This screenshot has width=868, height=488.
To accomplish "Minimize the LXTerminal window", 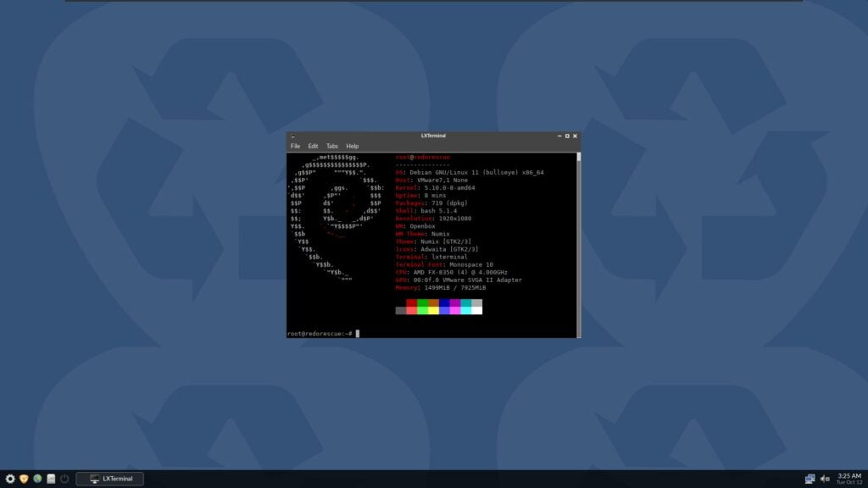I will (x=559, y=136).
